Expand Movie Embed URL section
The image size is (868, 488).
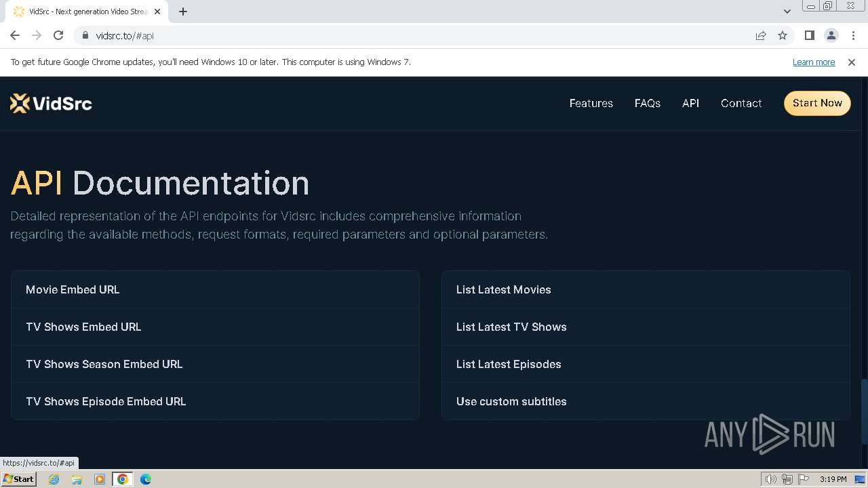(215, 289)
